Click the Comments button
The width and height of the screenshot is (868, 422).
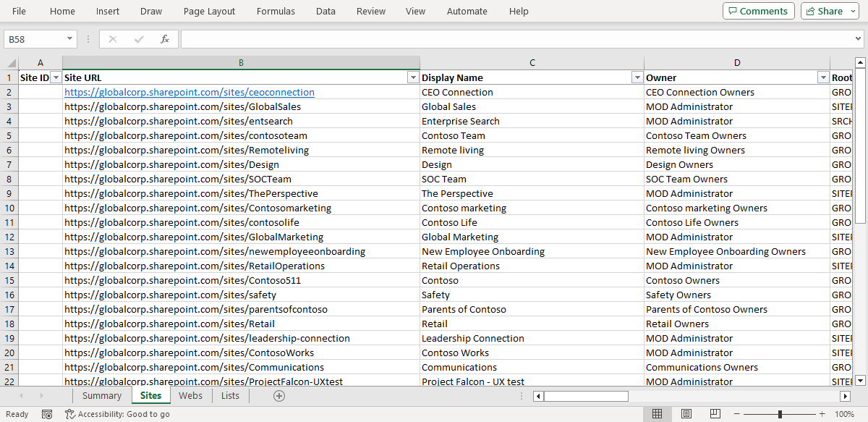(x=758, y=11)
